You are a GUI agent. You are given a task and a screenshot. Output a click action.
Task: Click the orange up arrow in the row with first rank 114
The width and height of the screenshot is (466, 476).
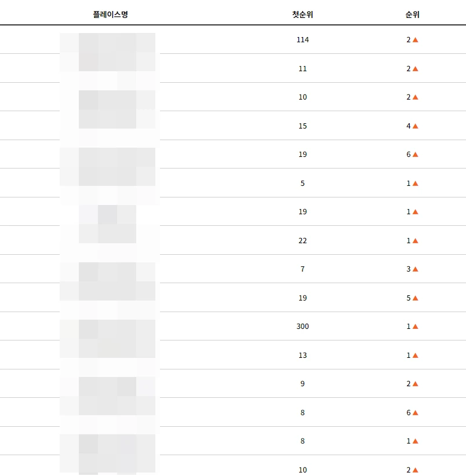tap(415, 40)
